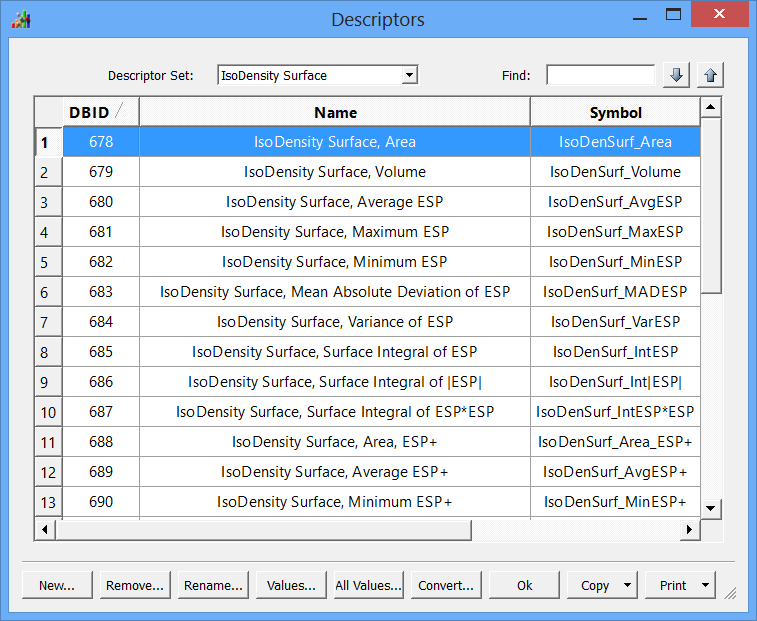Click the IsoDenSurf_MADESP symbol cell
757x621 pixels.
(x=616, y=292)
